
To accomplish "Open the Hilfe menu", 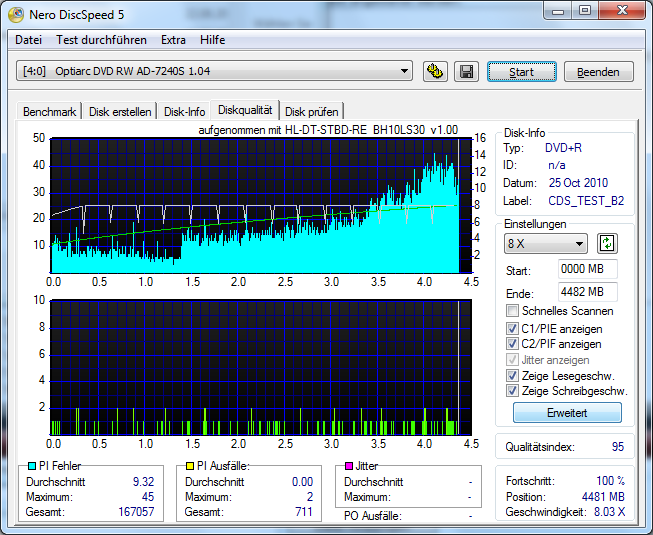I will [x=212, y=40].
